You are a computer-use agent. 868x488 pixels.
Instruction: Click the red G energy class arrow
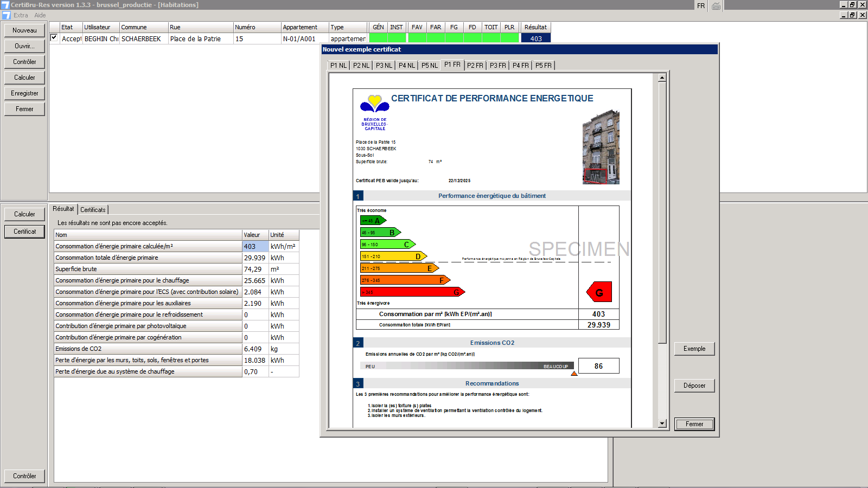coord(599,292)
